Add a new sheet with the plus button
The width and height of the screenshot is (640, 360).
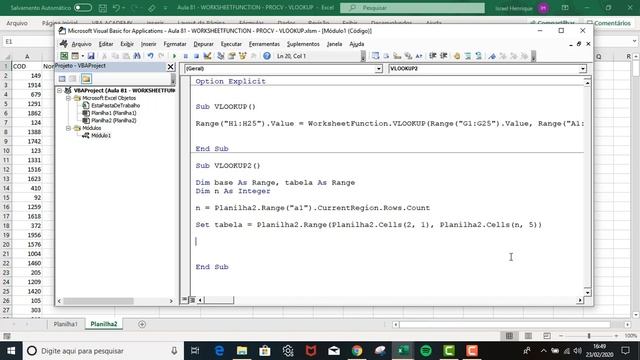pyautogui.click(x=142, y=324)
